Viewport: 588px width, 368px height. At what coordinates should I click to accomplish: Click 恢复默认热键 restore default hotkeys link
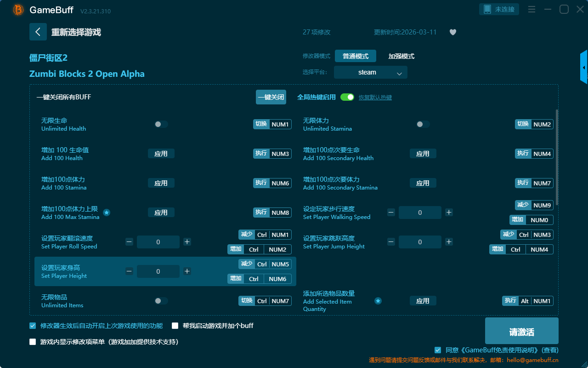point(375,98)
